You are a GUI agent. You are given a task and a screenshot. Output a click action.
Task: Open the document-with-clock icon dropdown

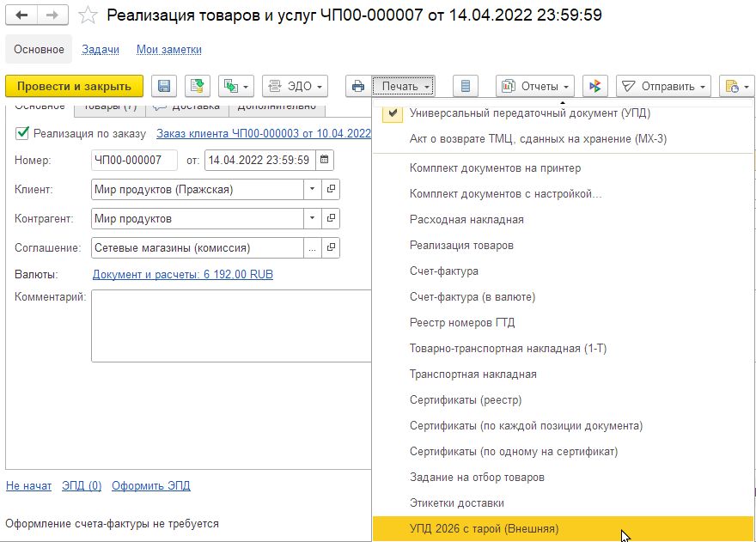(x=737, y=86)
